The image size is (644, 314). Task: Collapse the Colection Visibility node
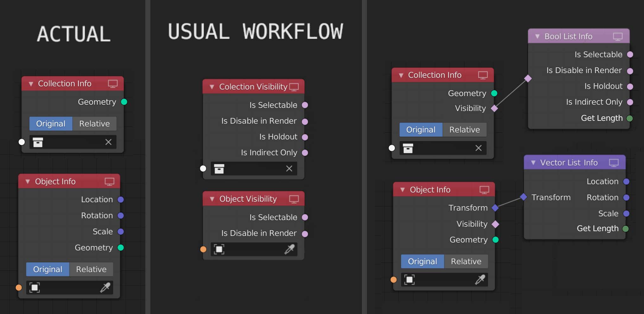(x=212, y=87)
